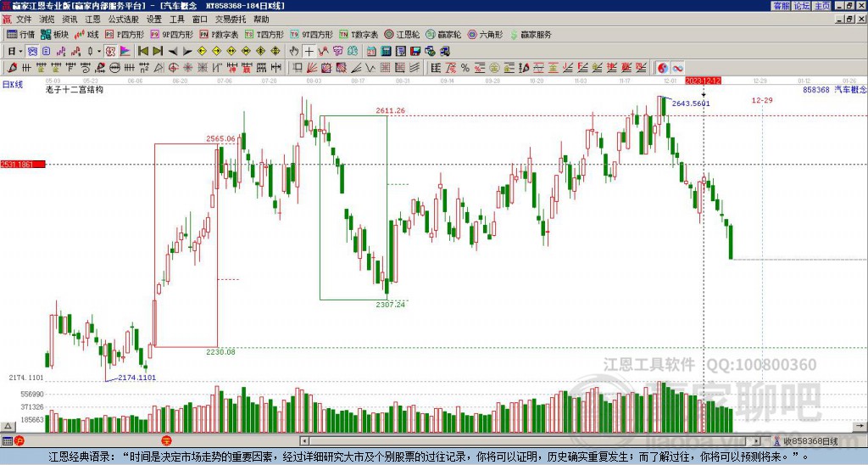Open the 板块 sector view
This screenshot has height=465, width=868.
click(x=55, y=34)
